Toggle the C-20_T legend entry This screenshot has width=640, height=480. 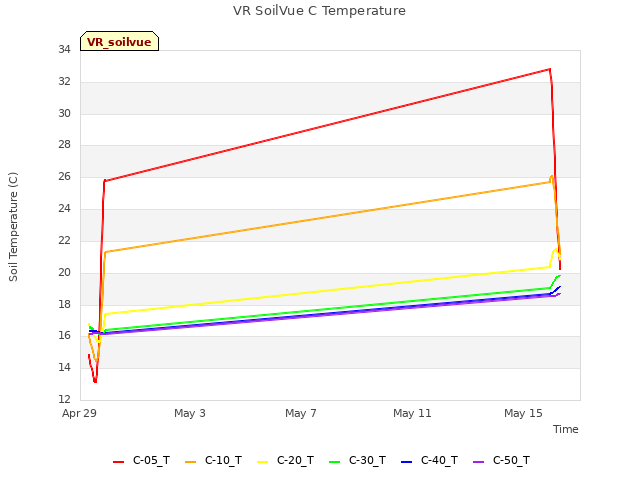285,461
